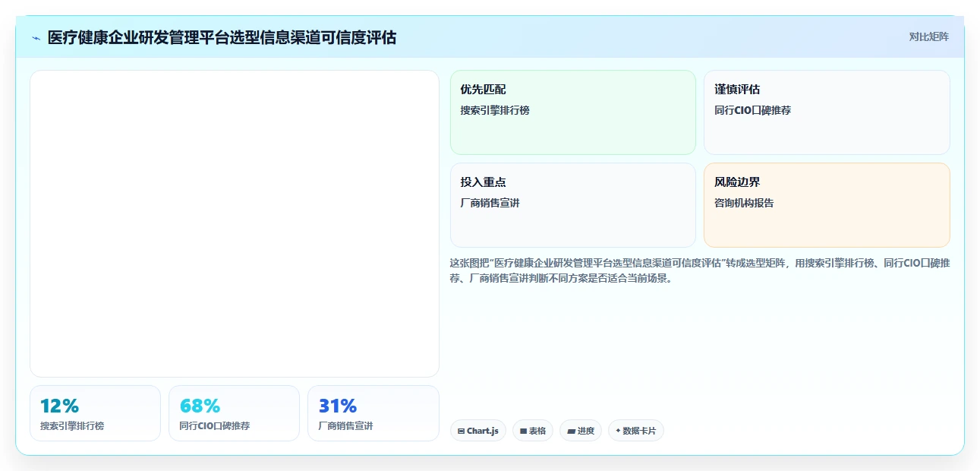Image resolution: width=980 pixels, height=471 pixels.
Task: Click the 数据卡片 tag label
Action: 639,431
